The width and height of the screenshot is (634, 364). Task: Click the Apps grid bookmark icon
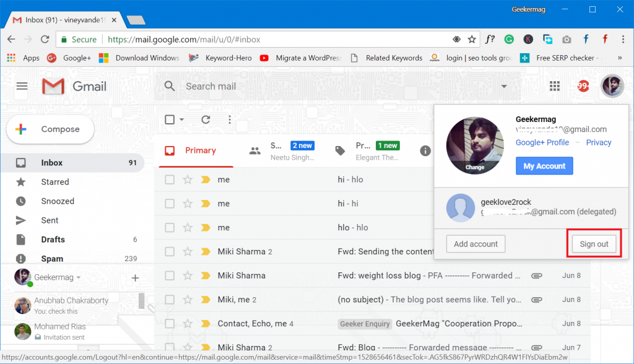(11, 58)
